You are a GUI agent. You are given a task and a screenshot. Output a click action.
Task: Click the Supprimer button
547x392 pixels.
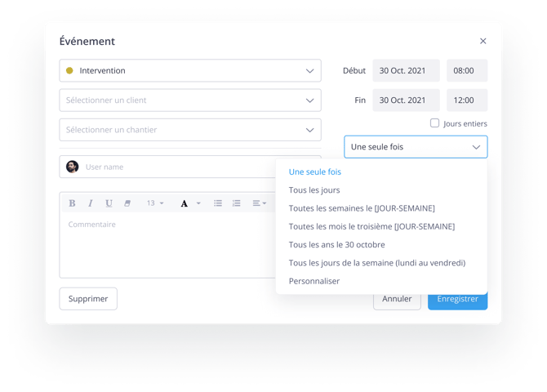click(x=88, y=299)
